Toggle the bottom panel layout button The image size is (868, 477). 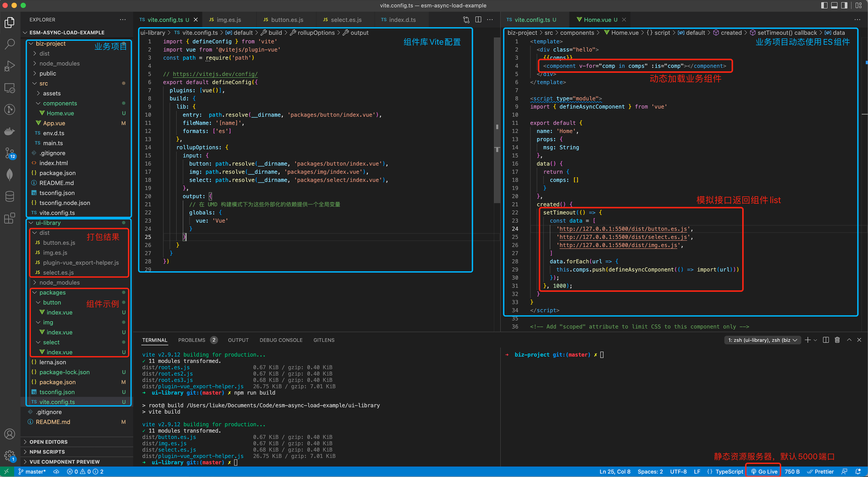point(834,5)
